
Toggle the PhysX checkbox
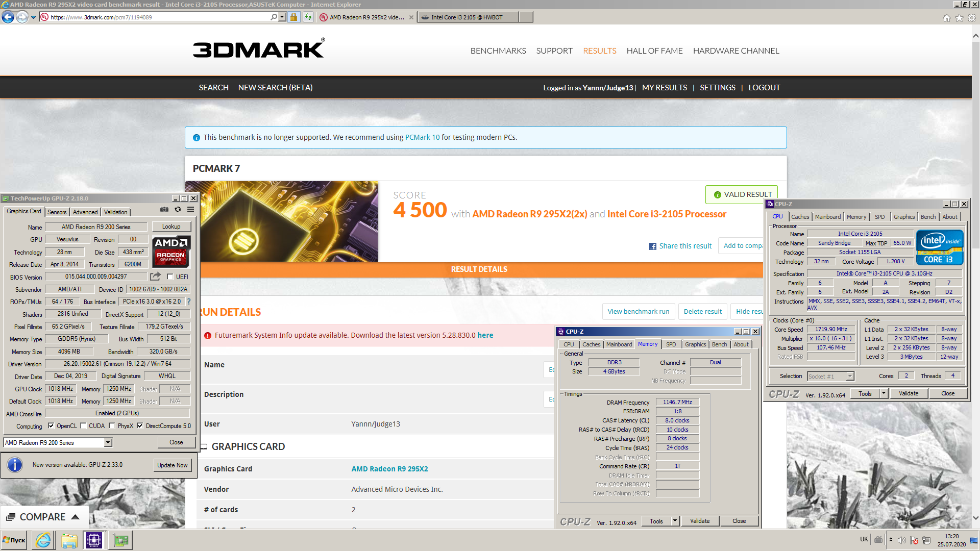(112, 426)
